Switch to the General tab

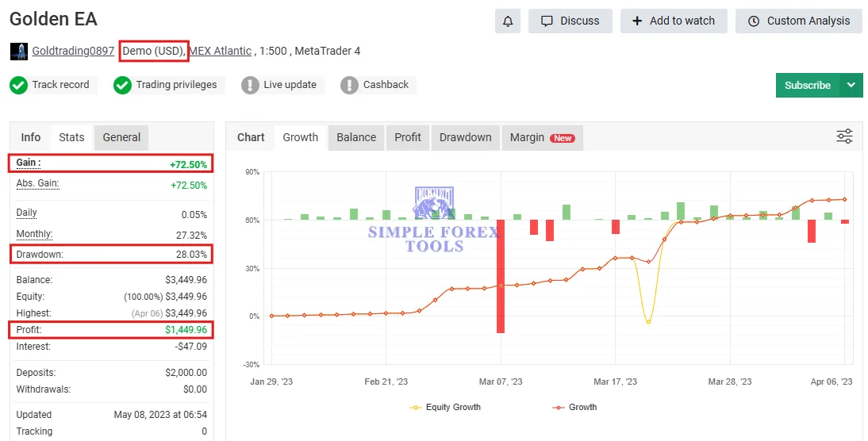121,137
